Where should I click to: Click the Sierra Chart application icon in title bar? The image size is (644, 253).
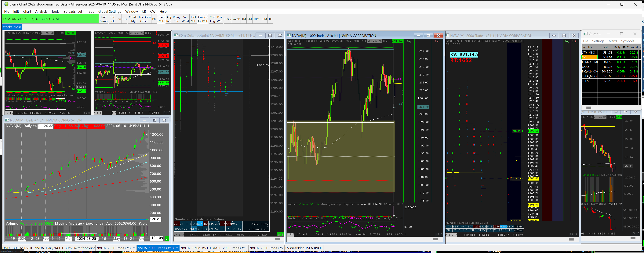click(x=6, y=4)
